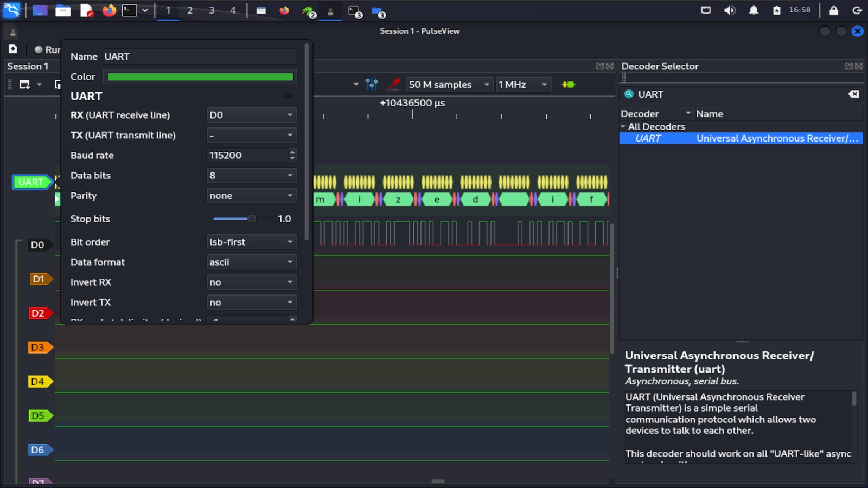
Task: Toggle UART decoder visibility with the eye icon
Action: [288, 96]
